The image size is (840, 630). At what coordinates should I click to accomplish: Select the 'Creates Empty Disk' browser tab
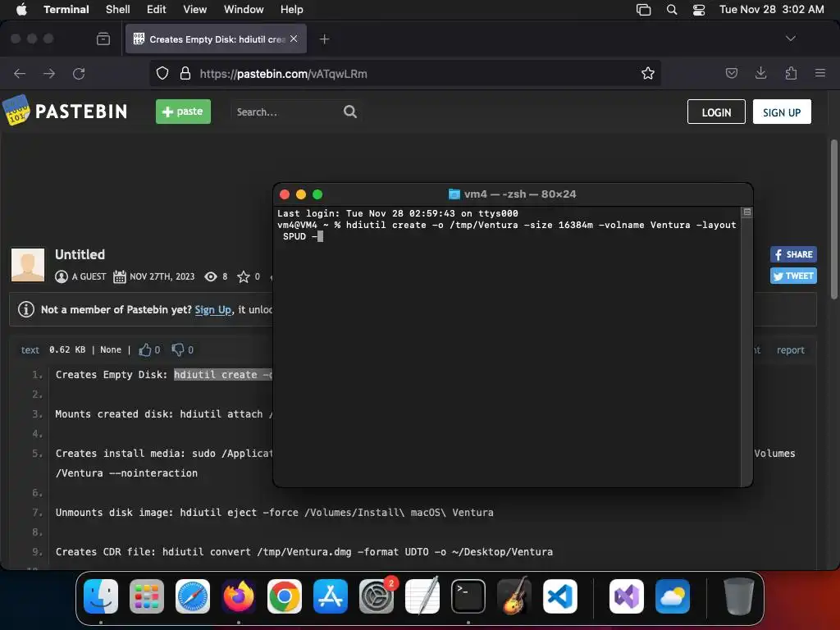point(216,39)
